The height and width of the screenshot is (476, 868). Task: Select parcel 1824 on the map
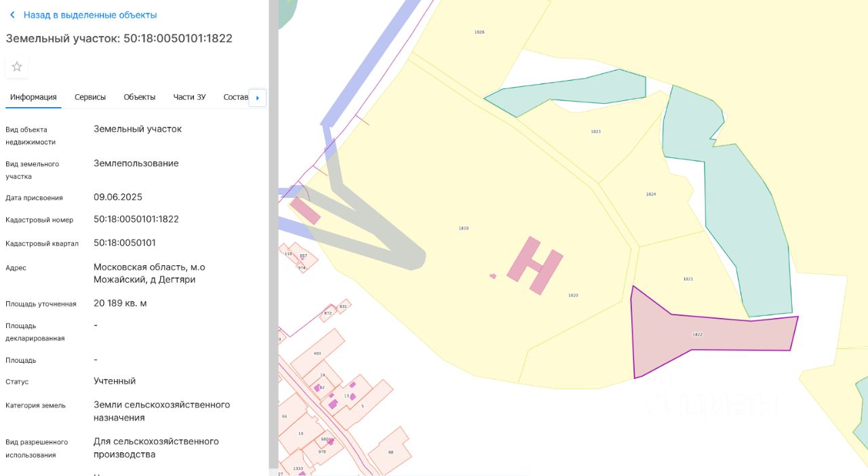[651, 195]
